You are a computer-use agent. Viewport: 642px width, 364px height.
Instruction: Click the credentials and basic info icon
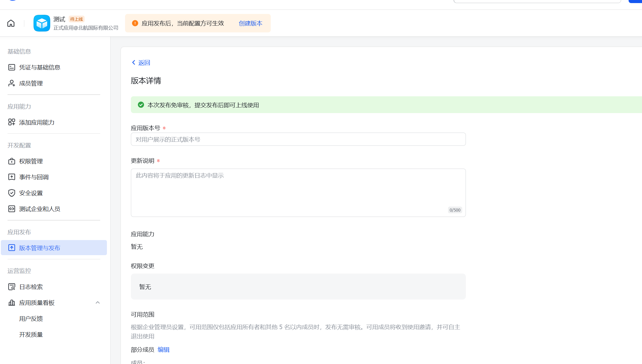pyautogui.click(x=11, y=67)
